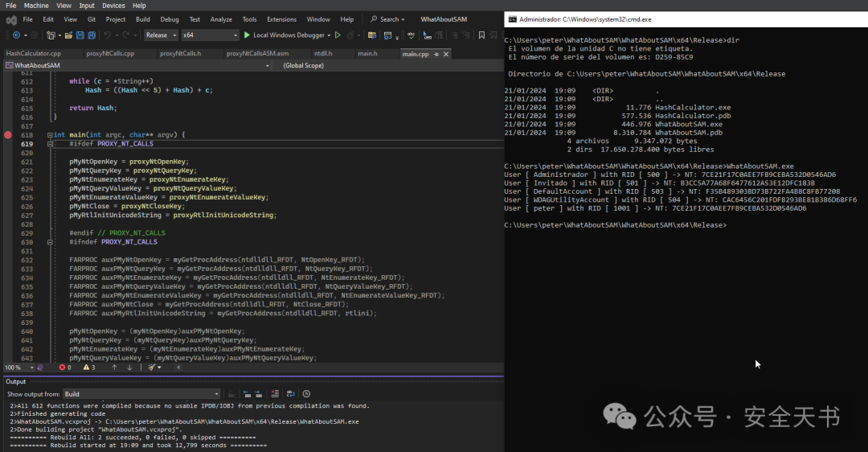Open the Search box dropdown
The height and width of the screenshot is (452, 868).
pyautogui.click(x=387, y=19)
